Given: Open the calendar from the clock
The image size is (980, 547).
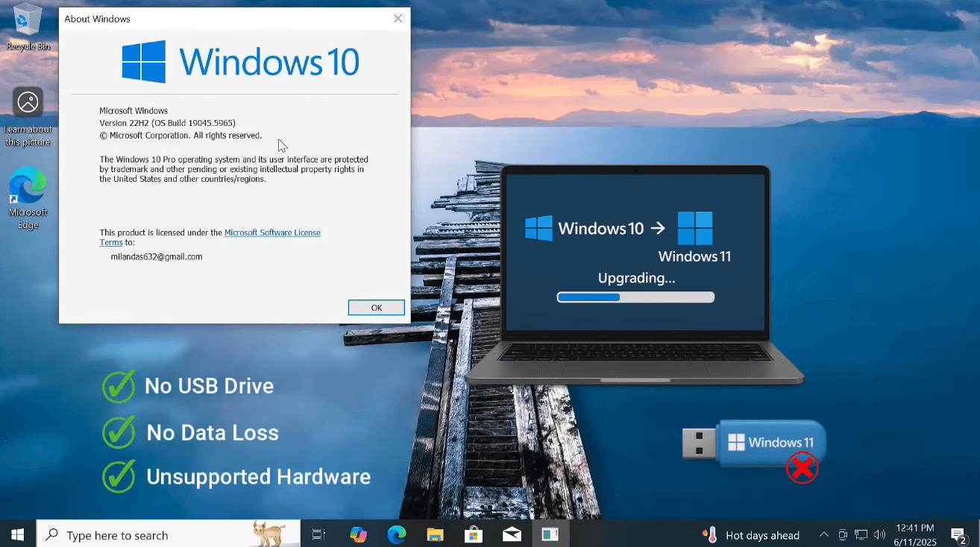Looking at the screenshot, I should point(915,534).
